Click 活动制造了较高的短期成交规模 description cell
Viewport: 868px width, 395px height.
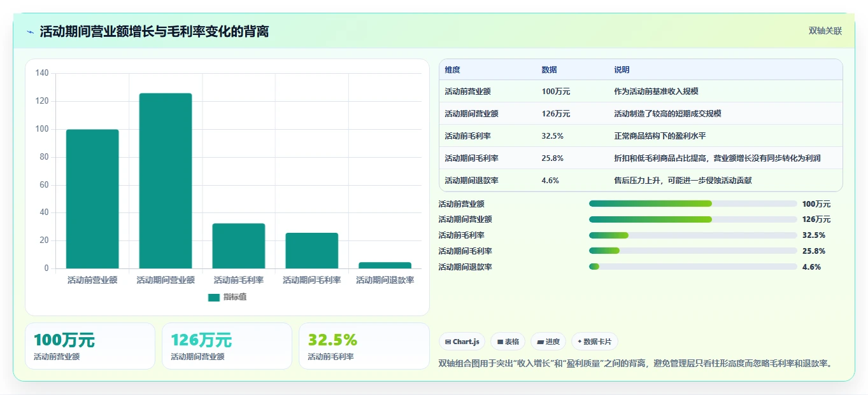tap(667, 114)
